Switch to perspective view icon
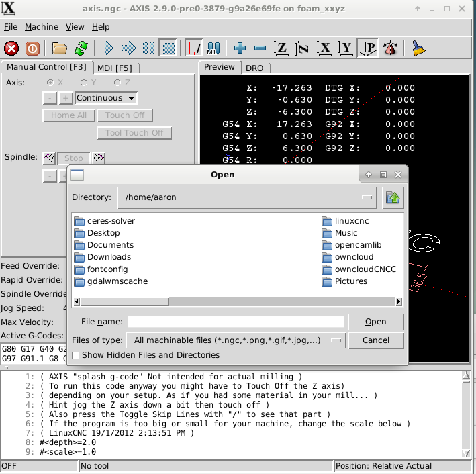Image resolution: width=476 pixels, height=474 pixels. point(389,48)
